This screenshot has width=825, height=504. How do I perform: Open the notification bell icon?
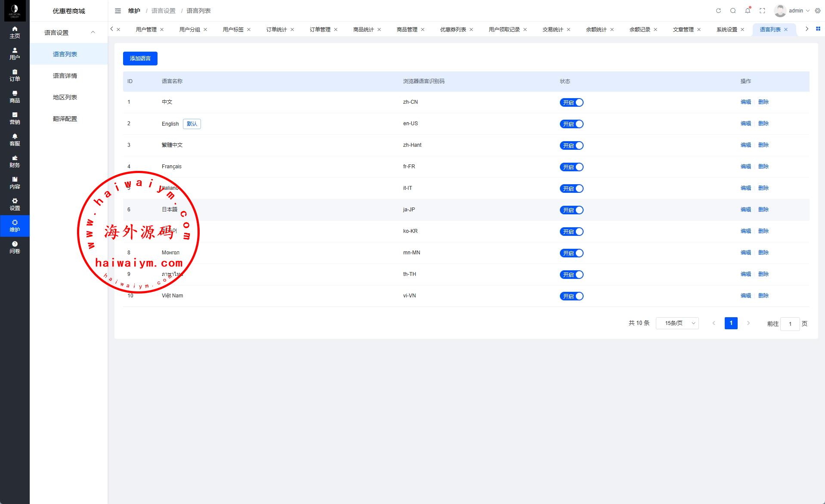(x=748, y=11)
